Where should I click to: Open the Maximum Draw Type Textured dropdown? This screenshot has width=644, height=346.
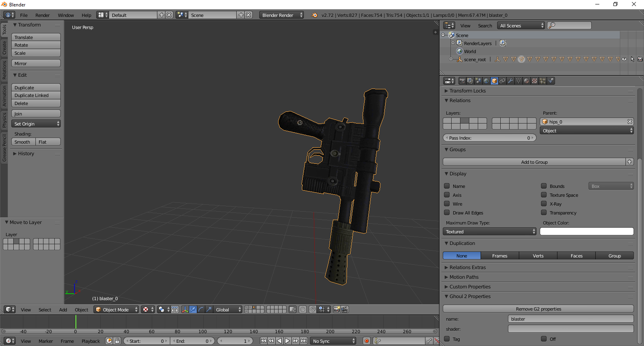pos(489,231)
